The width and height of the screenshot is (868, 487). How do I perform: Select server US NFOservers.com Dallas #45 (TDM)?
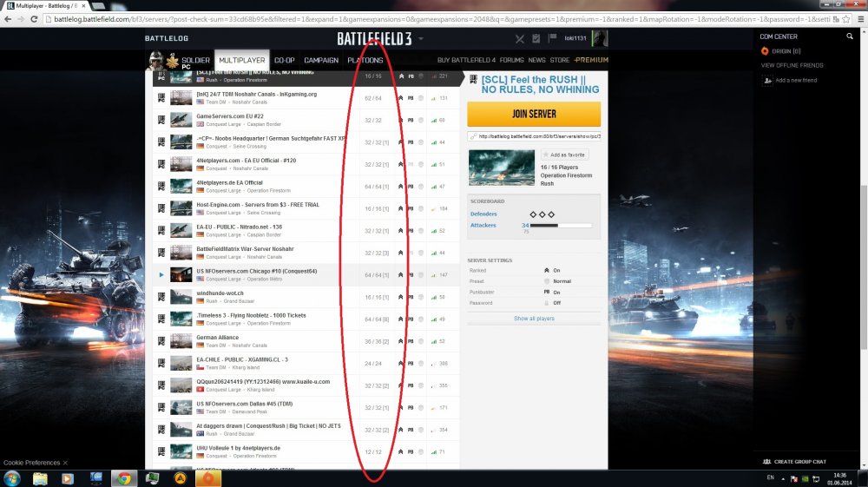pyautogui.click(x=308, y=408)
